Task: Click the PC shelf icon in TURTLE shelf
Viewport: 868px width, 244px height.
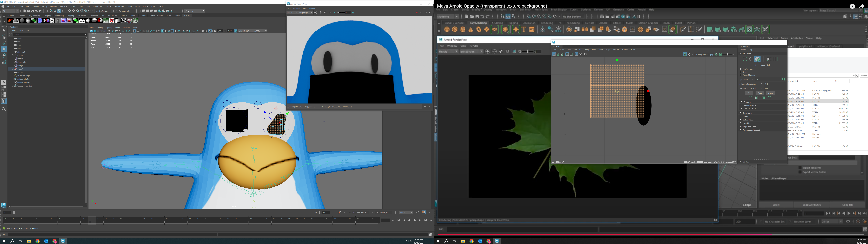Action: click(x=124, y=21)
